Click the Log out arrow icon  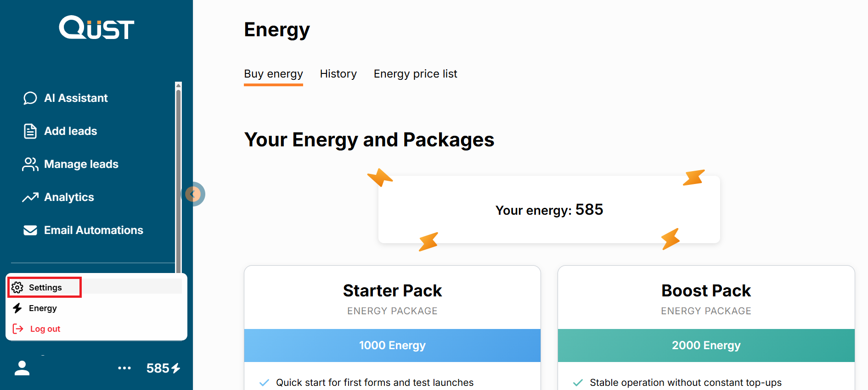pos(18,329)
